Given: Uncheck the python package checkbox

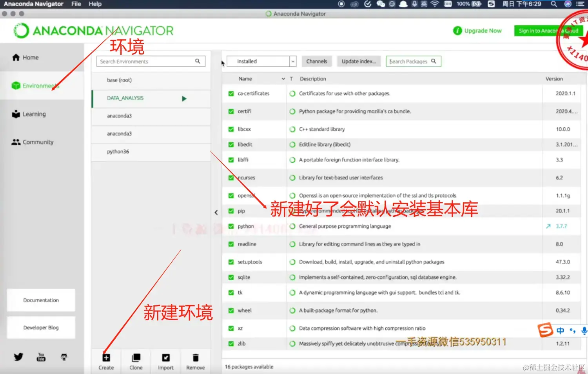Looking at the screenshot, I should (231, 226).
